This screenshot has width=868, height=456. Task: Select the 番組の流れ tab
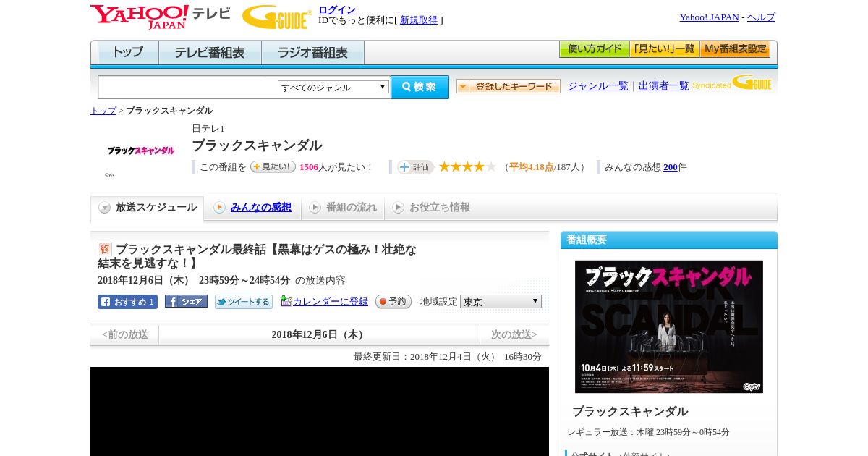click(x=343, y=208)
